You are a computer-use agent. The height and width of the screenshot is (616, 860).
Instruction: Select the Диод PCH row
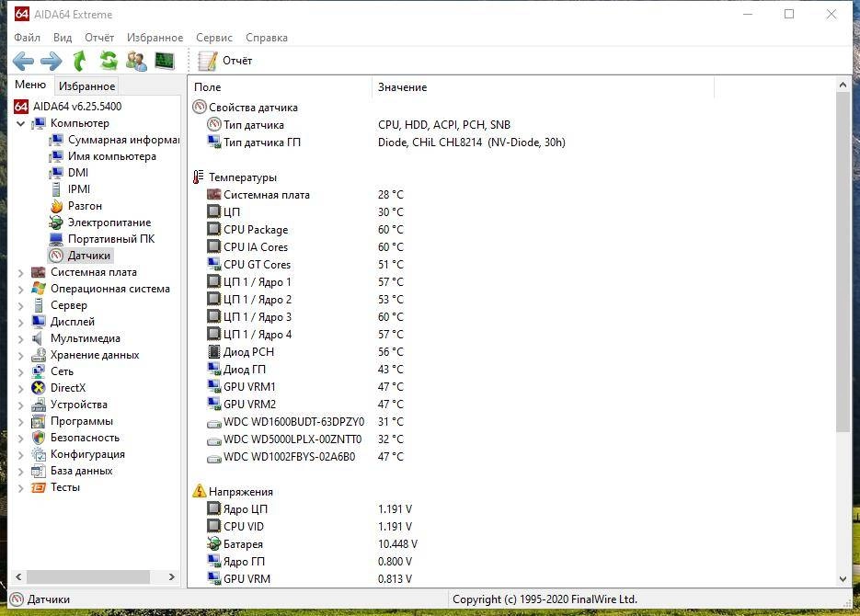pos(305,352)
